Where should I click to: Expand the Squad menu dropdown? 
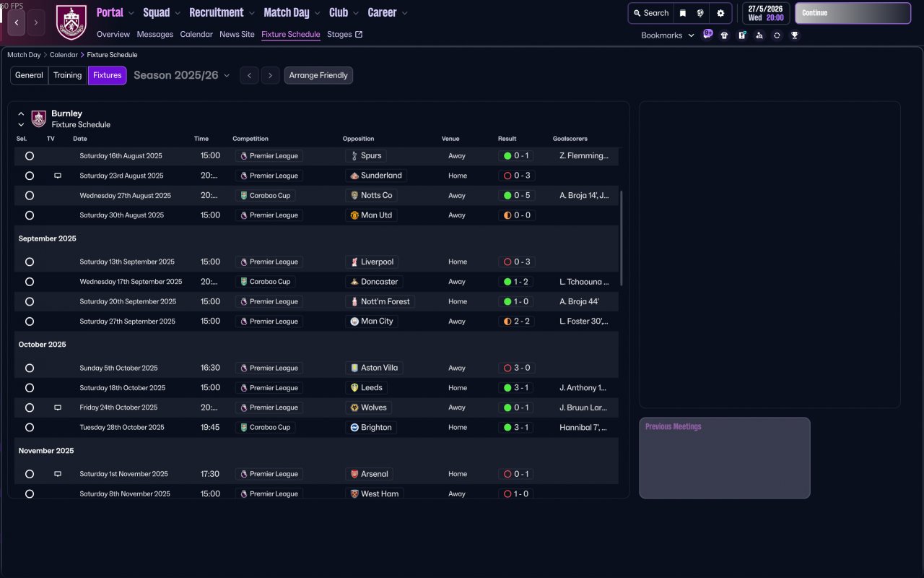pos(162,13)
